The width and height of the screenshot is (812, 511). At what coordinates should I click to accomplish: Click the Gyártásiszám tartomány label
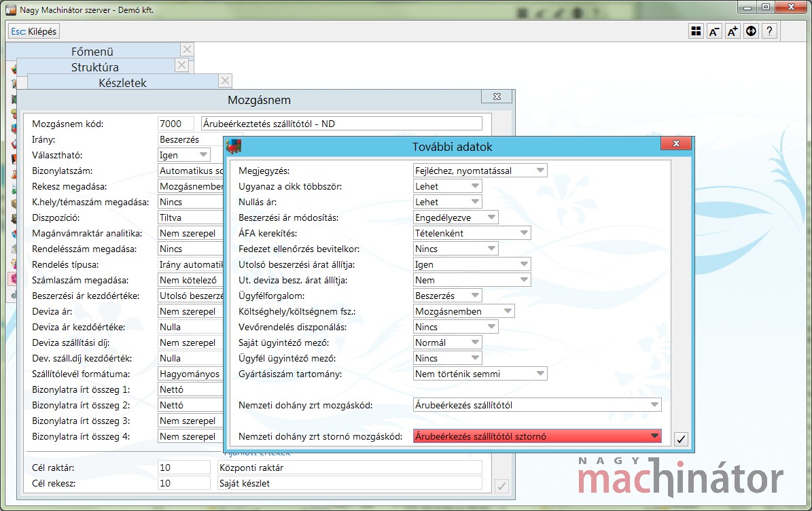[290, 374]
